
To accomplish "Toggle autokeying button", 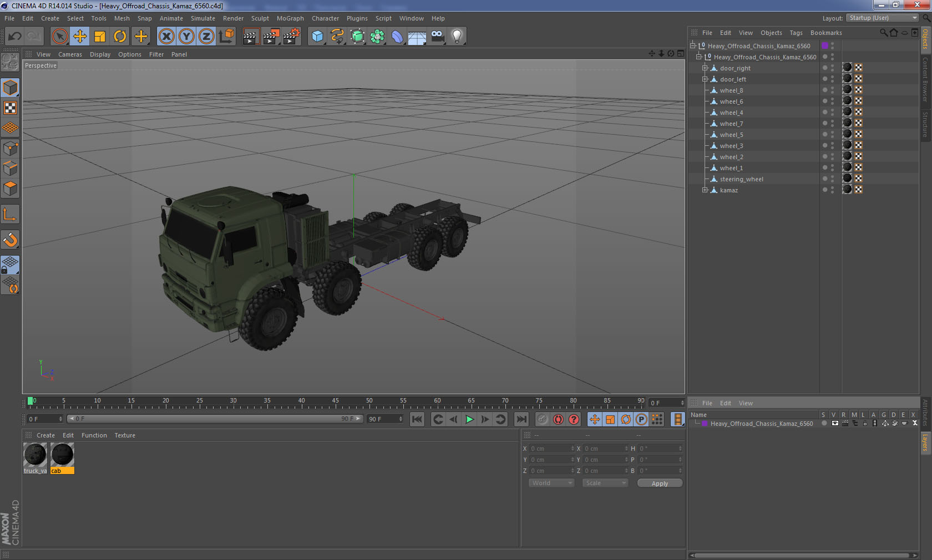I will pyautogui.click(x=558, y=419).
